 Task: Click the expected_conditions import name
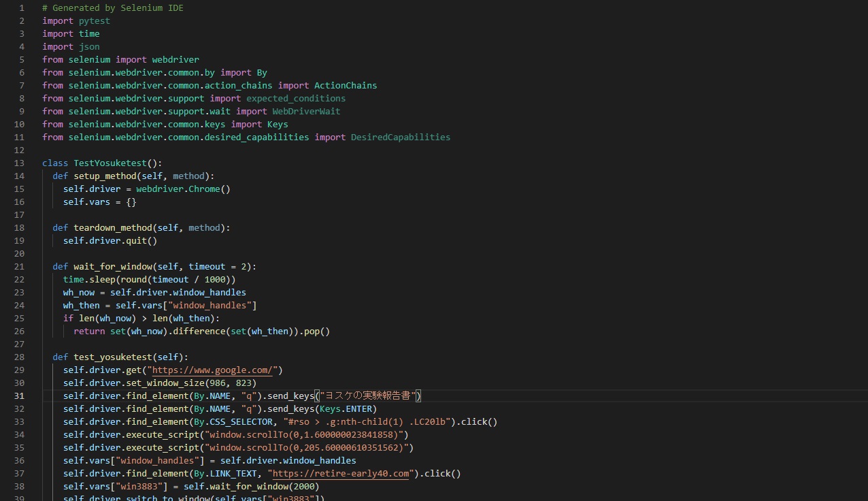pos(295,99)
